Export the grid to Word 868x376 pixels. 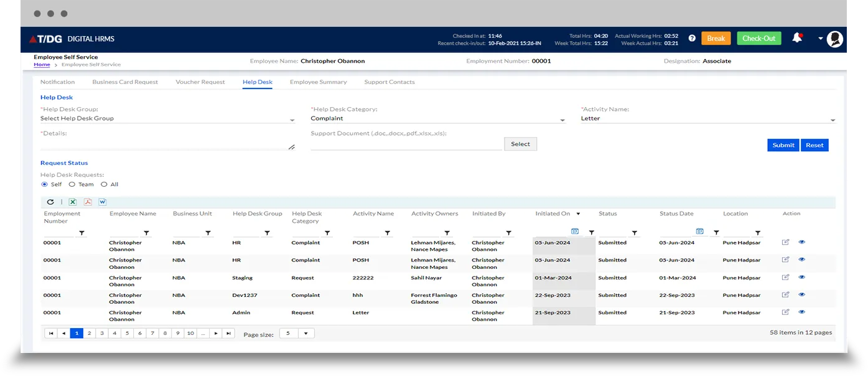[x=103, y=202]
